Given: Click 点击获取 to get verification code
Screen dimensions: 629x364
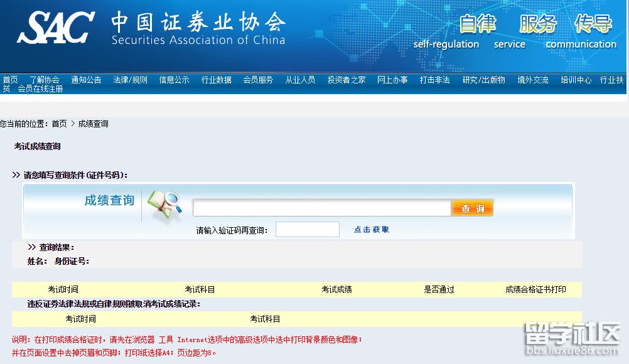Looking at the screenshot, I should [x=372, y=230].
